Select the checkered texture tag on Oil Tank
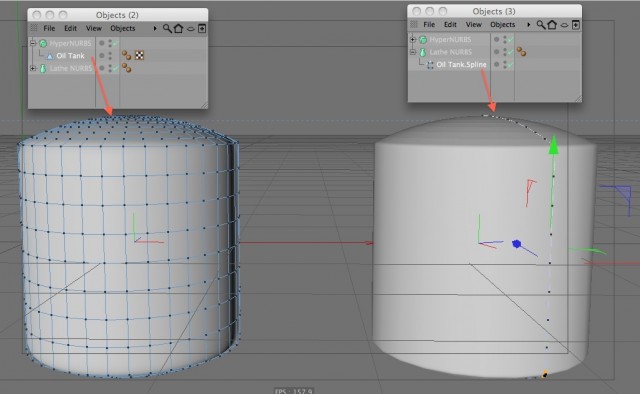Screen dimensions: 640x394 click(x=139, y=55)
